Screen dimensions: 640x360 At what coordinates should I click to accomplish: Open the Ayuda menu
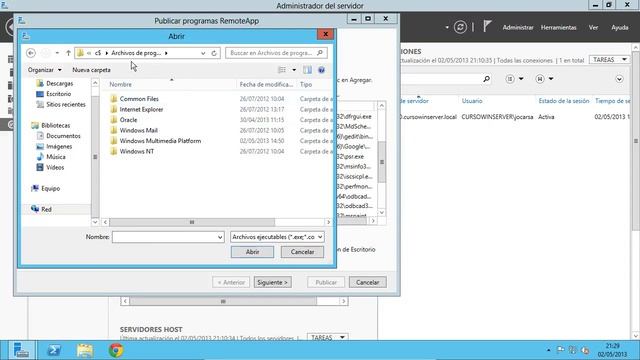[620, 27]
